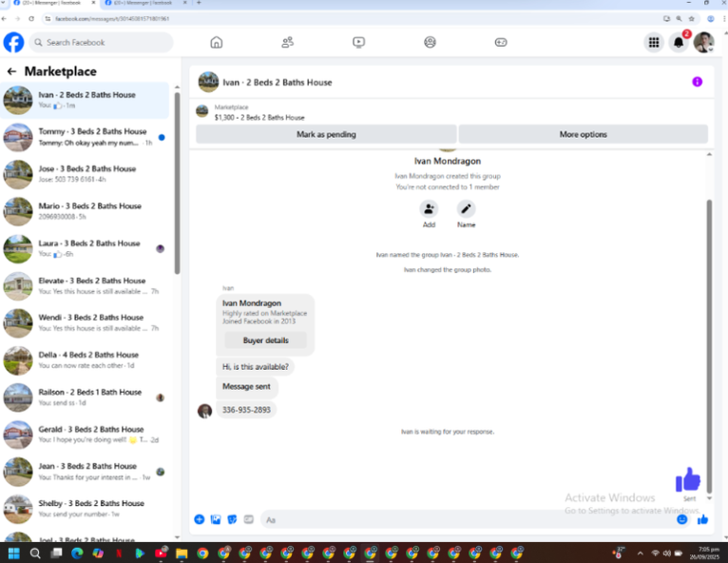728x563 pixels.
Task: Open the account profile picture menu
Action: (703, 42)
